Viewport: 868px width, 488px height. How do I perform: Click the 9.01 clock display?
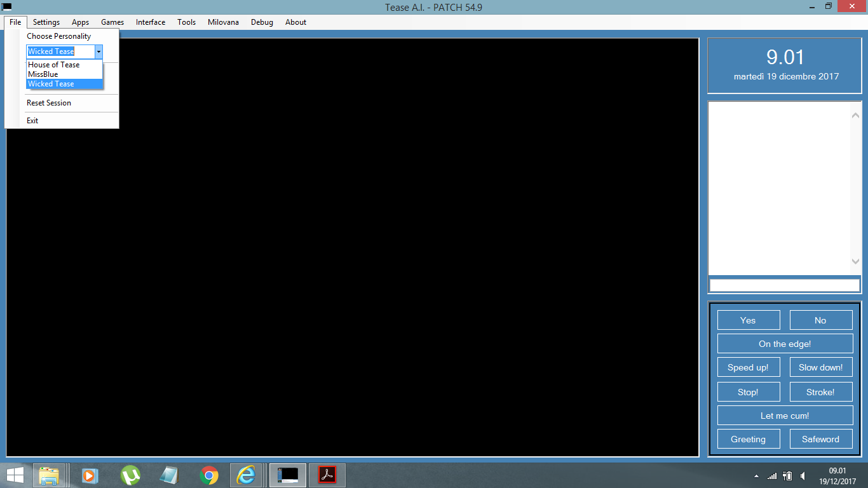(x=785, y=57)
